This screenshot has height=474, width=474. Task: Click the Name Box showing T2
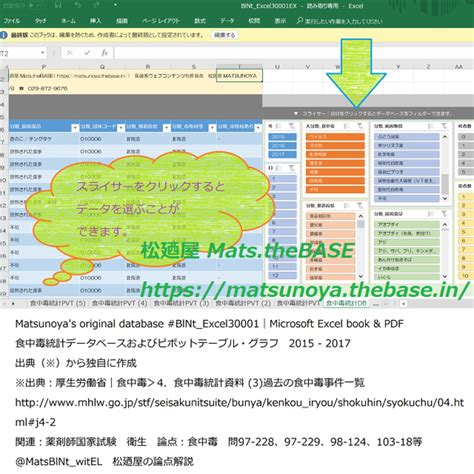pyautogui.click(x=19, y=53)
